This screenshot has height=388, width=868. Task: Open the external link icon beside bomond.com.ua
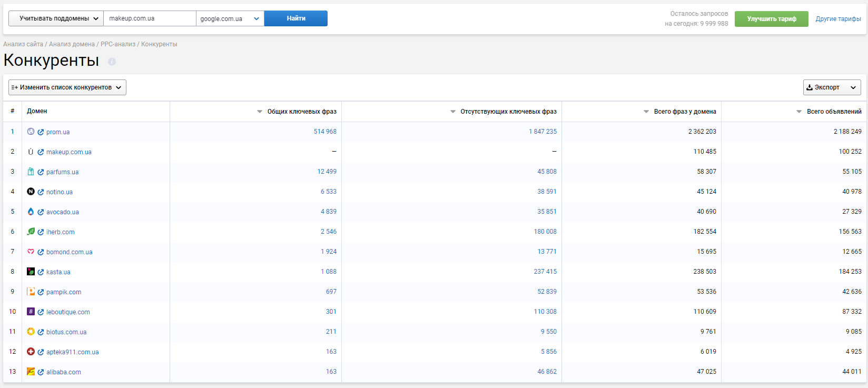(x=41, y=252)
